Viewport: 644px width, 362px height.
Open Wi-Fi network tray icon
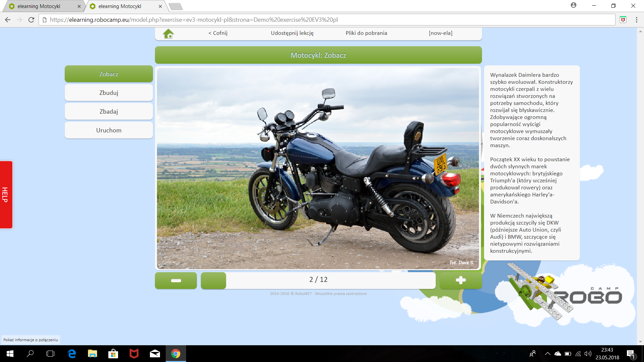point(578,354)
